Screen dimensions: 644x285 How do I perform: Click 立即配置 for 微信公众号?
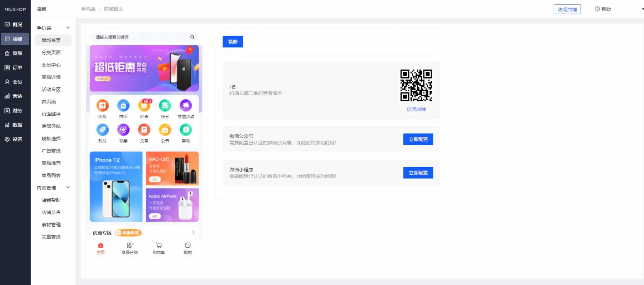(x=418, y=139)
